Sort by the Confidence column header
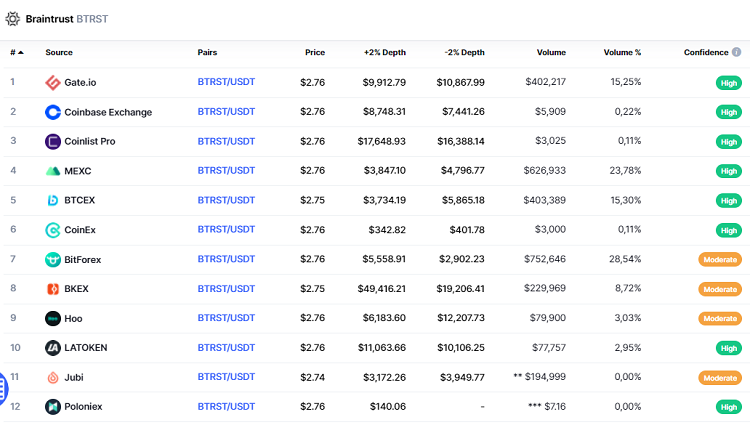The image size is (750, 425). pyautogui.click(x=712, y=53)
